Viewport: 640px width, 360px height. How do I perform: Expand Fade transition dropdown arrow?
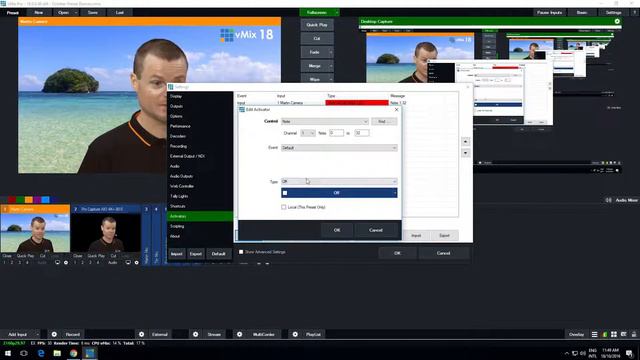pyautogui.click(x=331, y=52)
